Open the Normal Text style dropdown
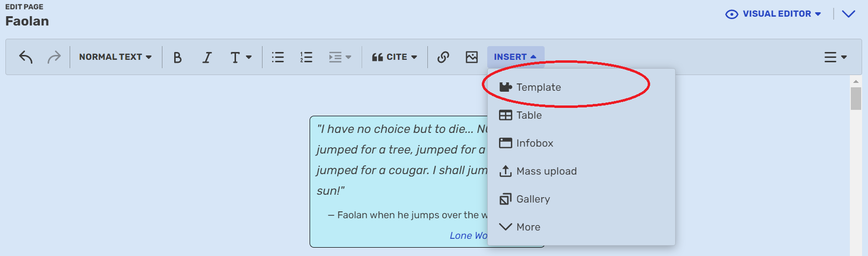This screenshot has width=868, height=256. click(x=115, y=57)
